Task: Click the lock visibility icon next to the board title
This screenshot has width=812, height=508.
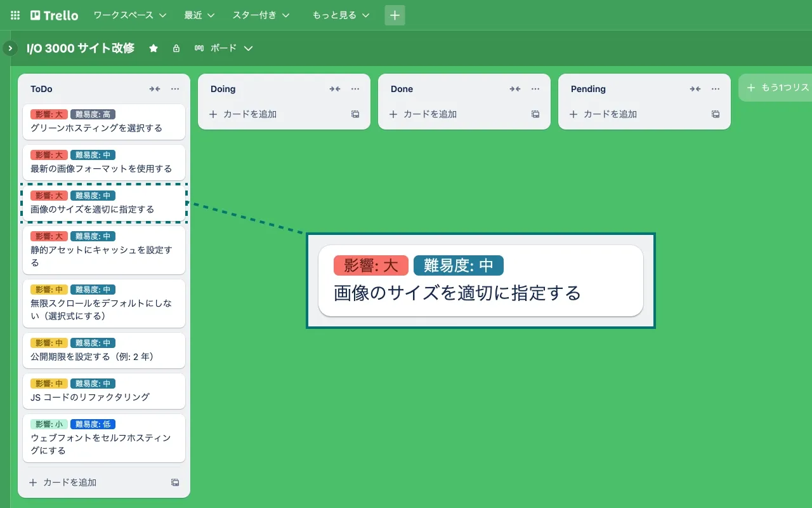Action: click(176, 48)
